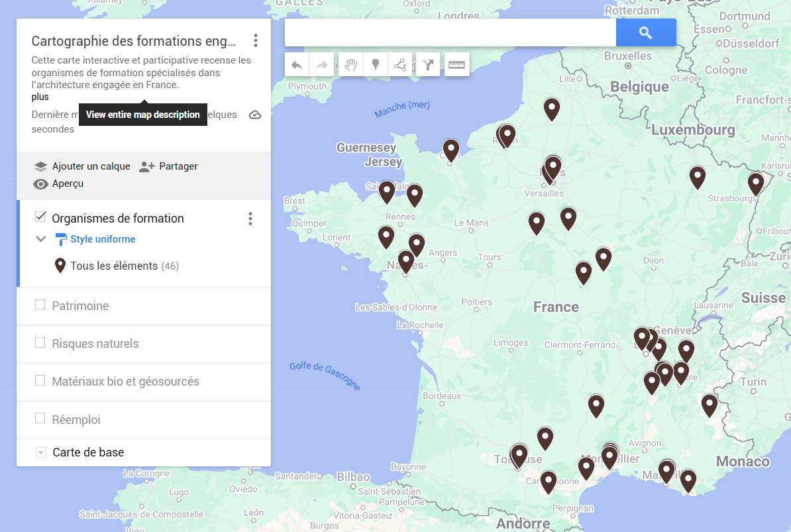Open the map title three-dot menu
The height and width of the screenshot is (532, 791).
(256, 40)
